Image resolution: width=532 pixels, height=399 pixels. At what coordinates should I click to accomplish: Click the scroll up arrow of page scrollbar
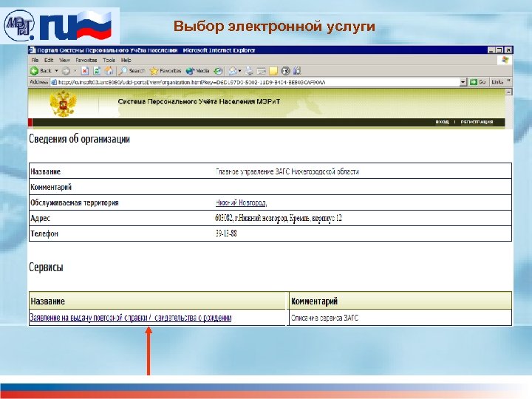click(x=508, y=92)
